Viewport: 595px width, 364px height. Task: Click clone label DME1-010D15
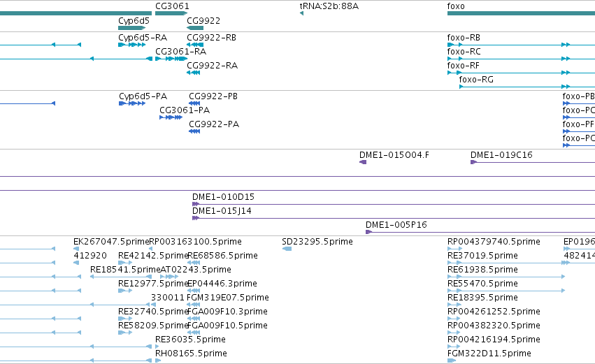(x=223, y=197)
